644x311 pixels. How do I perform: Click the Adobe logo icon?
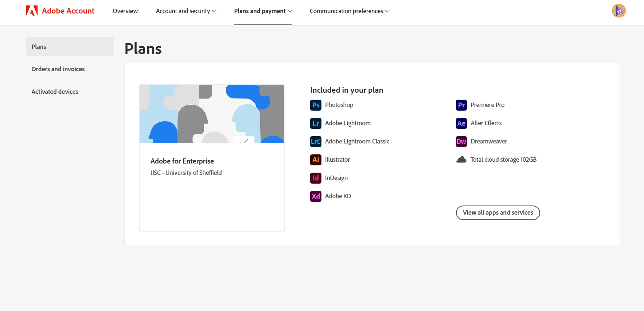[x=32, y=11]
